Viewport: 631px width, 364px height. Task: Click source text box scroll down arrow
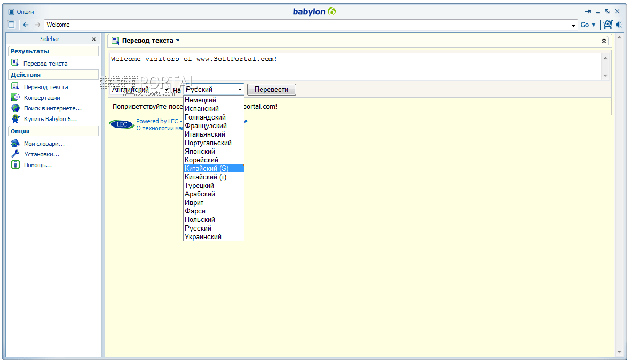(x=605, y=76)
